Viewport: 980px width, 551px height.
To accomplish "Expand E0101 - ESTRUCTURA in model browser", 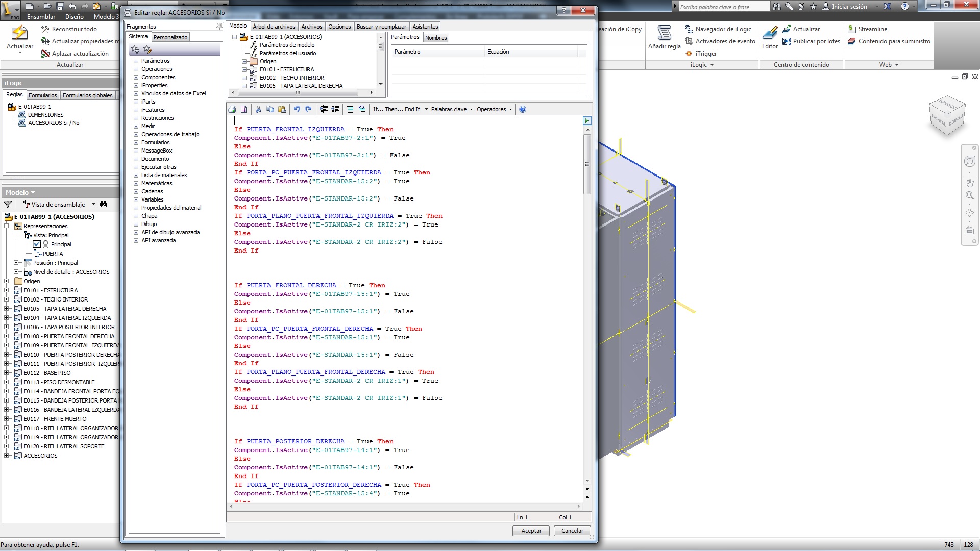I will tap(7, 290).
